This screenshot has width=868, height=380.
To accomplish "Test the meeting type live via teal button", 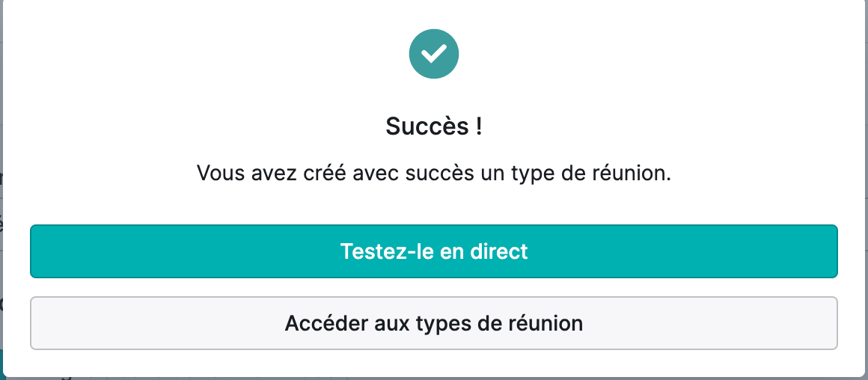I will click(x=434, y=251).
